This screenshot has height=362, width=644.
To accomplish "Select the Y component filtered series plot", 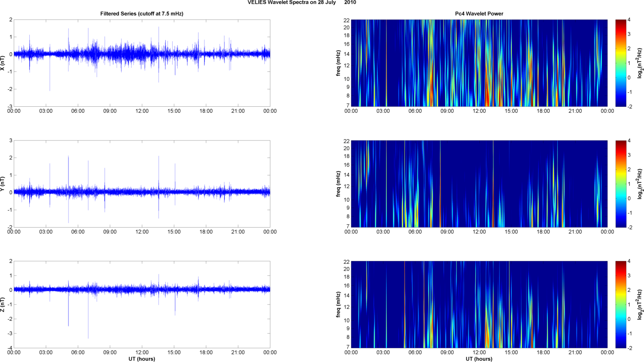I will [142, 184].
